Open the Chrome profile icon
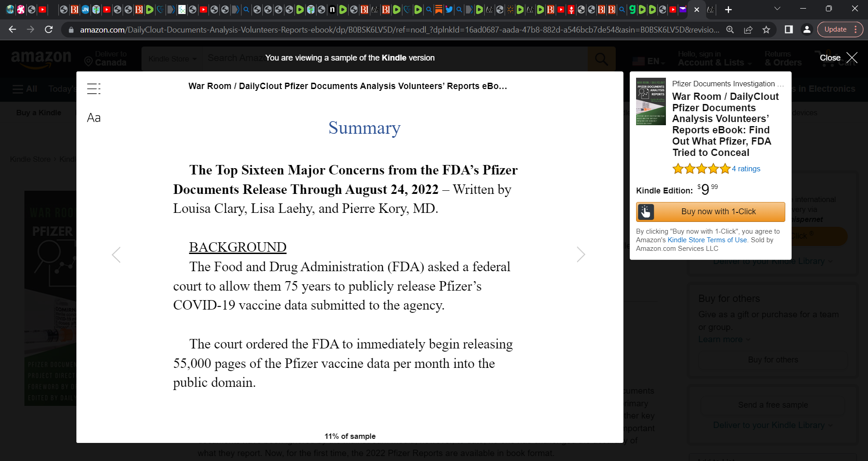868x461 pixels. coord(807,30)
